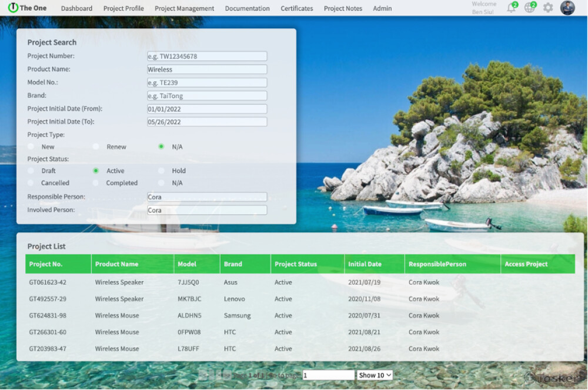588x390 pixels.
Task: Expand the Show 10 rows dropdown
Action: point(375,375)
